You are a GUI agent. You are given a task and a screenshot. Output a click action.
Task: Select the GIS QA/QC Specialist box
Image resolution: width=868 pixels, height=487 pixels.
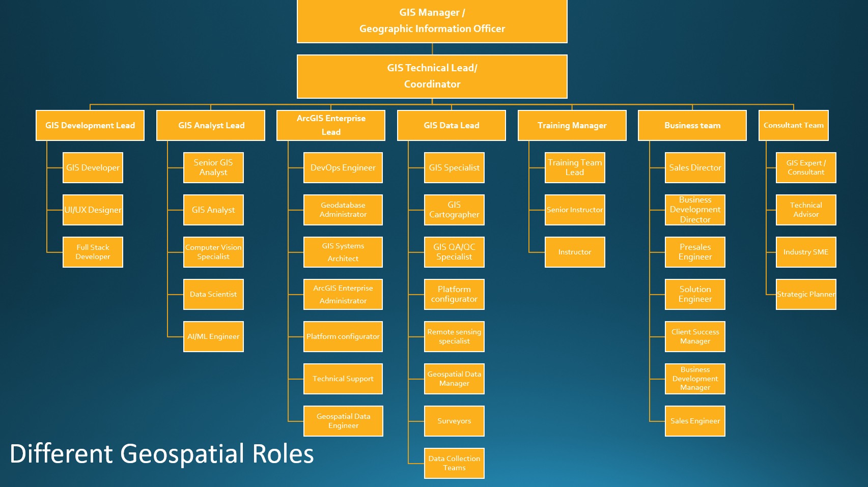pyautogui.click(x=454, y=252)
